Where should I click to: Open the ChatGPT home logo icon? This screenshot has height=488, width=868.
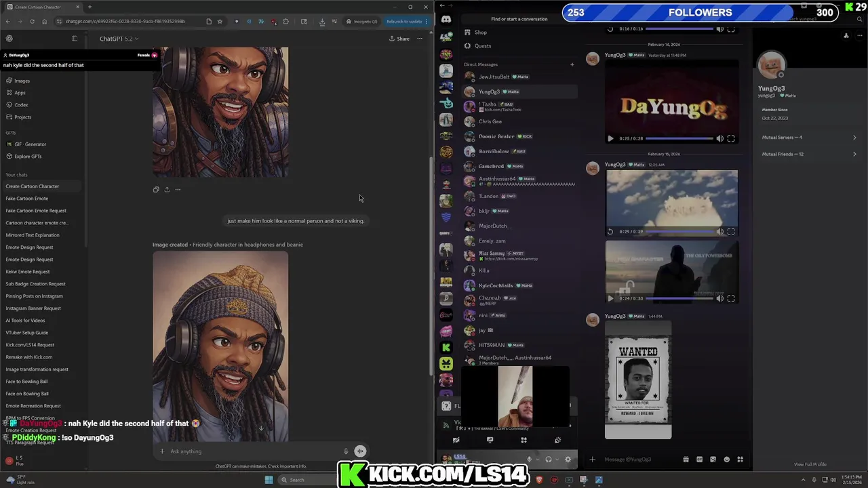9,39
